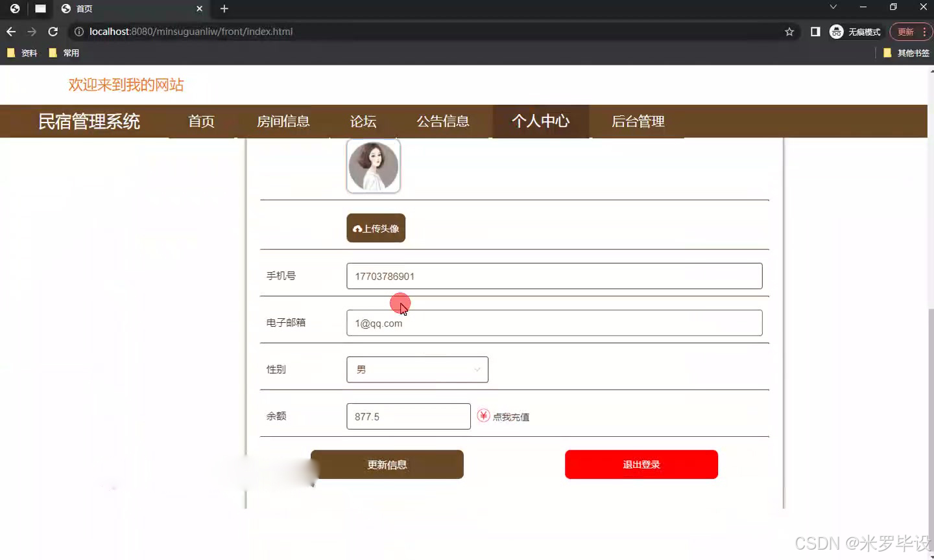This screenshot has width=934, height=560.
Task: Expand the tab search chevron in title bar
Action: (x=832, y=9)
